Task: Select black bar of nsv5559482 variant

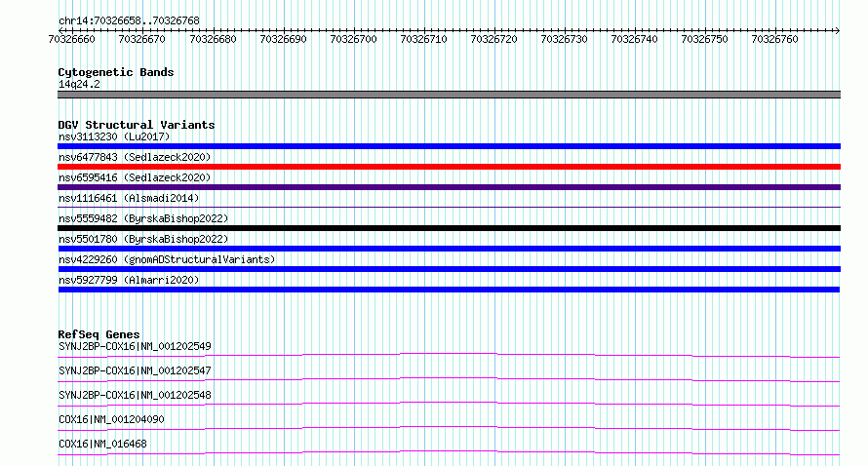Action: click(449, 228)
